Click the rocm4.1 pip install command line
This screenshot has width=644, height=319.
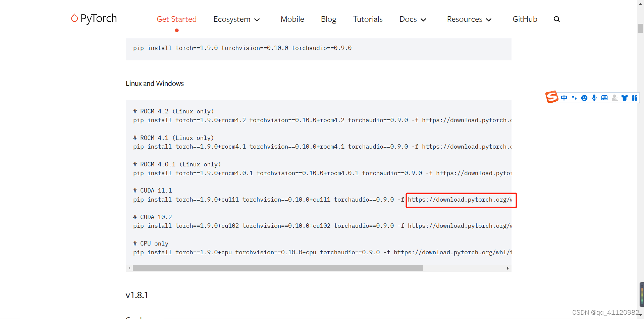[322, 147]
